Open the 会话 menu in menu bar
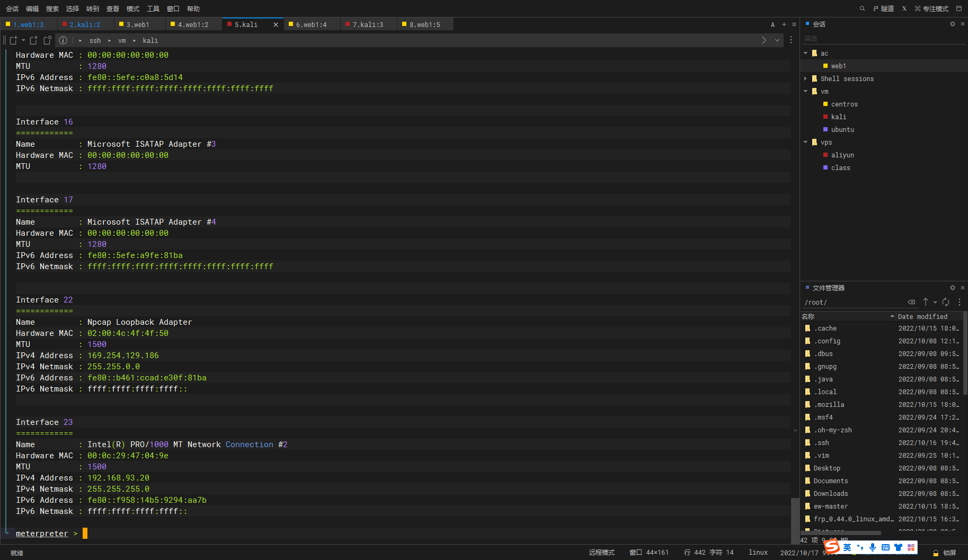Screen dimensions: 968x560 [12, 8]
